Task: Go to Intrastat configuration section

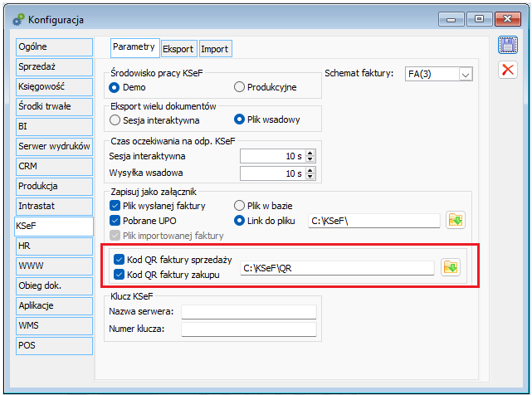Action: pos(52,205)
